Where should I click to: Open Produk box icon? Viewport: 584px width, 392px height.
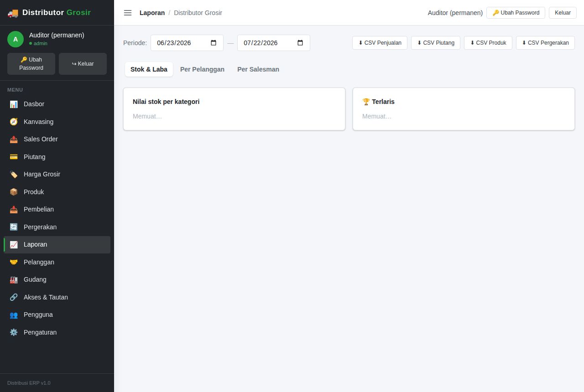[x=14, y=192]
